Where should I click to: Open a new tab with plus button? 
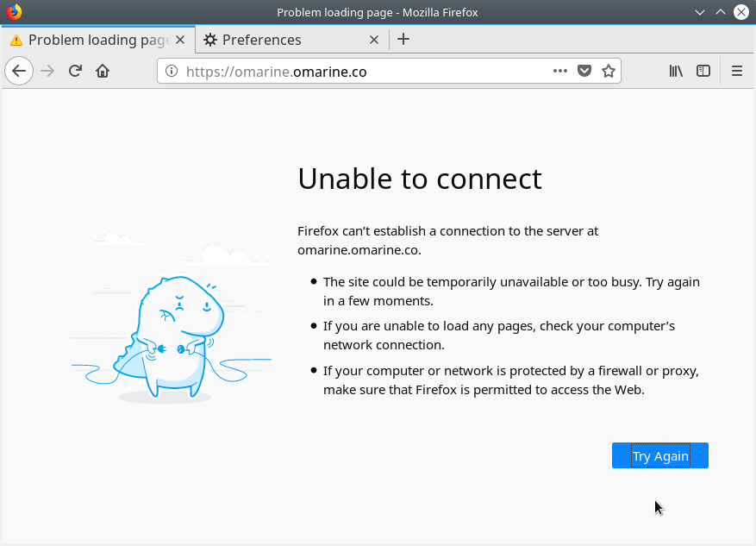pos(403,39)
